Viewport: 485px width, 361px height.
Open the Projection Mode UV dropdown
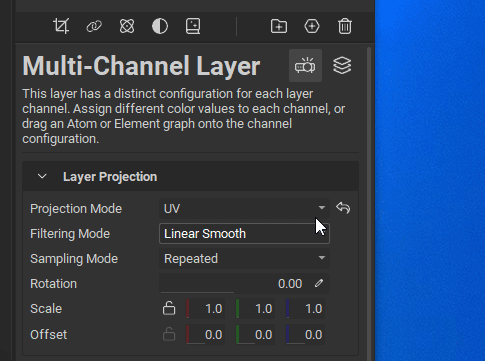tap(244, 208)
